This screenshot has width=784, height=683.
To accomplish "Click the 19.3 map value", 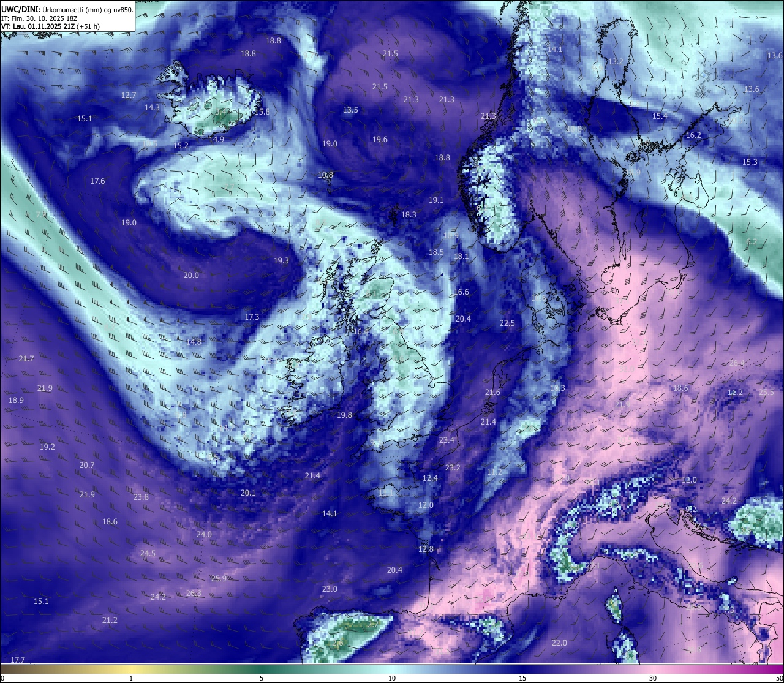I will pyautogui.click(x=281, y=260).
